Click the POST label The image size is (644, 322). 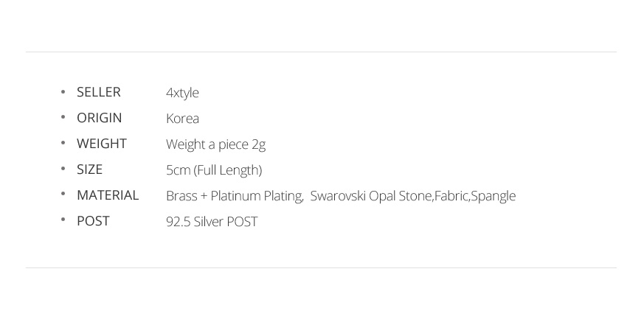coord(93,221)
